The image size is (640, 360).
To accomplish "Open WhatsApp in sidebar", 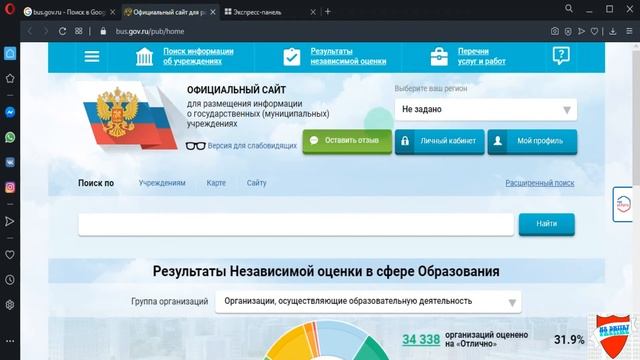I will coord(10,137).
